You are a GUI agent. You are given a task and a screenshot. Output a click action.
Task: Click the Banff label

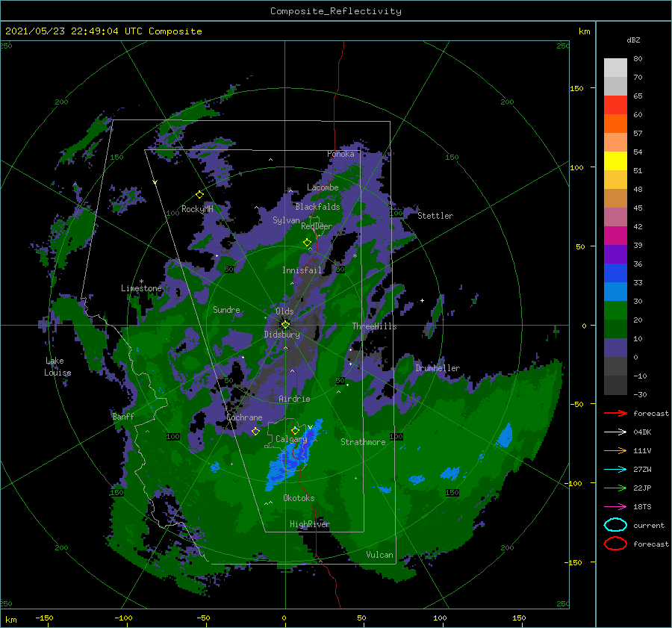pyautogui.click(x=123, y=416)
